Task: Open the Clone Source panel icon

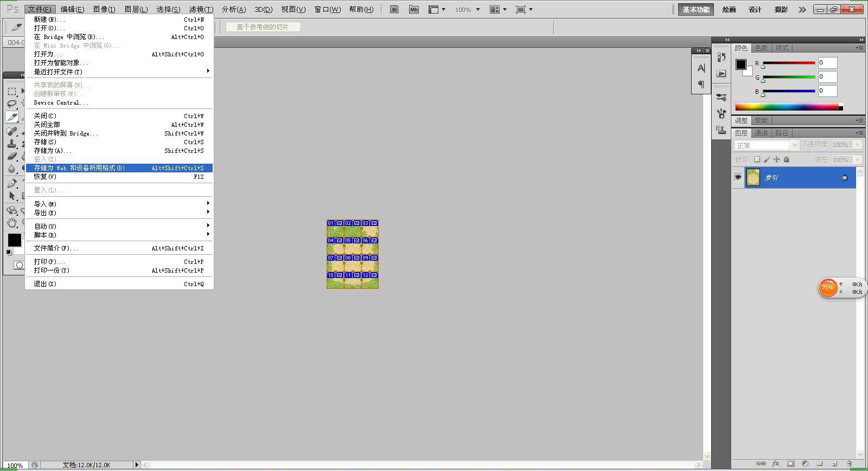Action: (721, 130)
